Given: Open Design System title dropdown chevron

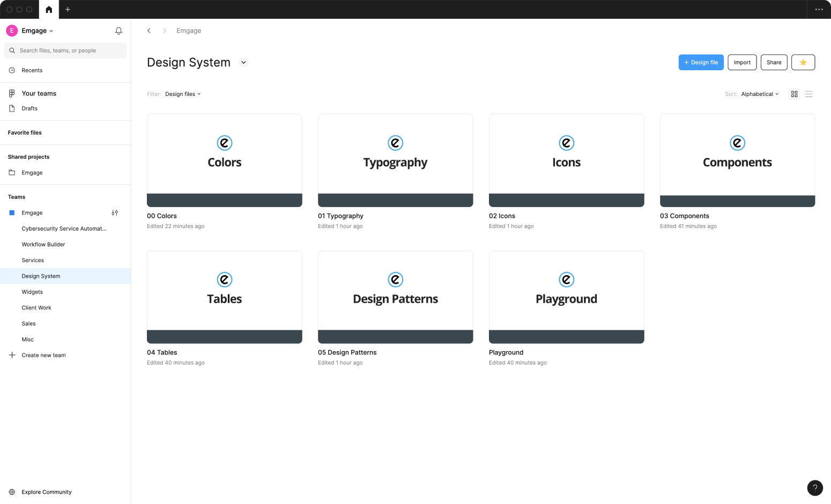Looking at the screenshot, I should 243,62.
